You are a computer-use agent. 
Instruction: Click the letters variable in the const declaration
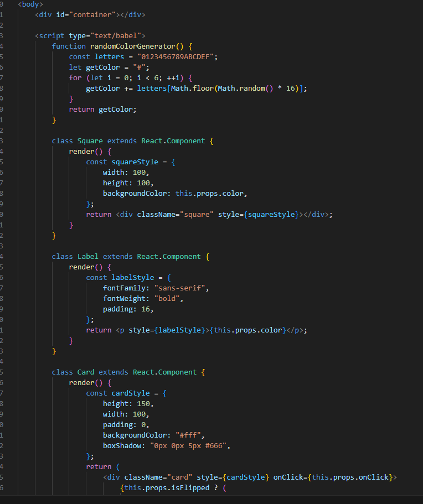pos(109,57)
